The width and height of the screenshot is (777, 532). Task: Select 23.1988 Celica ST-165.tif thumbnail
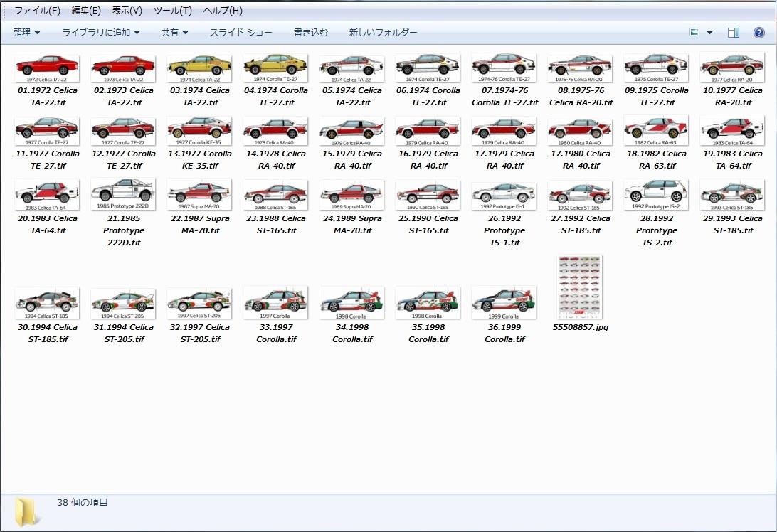(x=275, y=195)
